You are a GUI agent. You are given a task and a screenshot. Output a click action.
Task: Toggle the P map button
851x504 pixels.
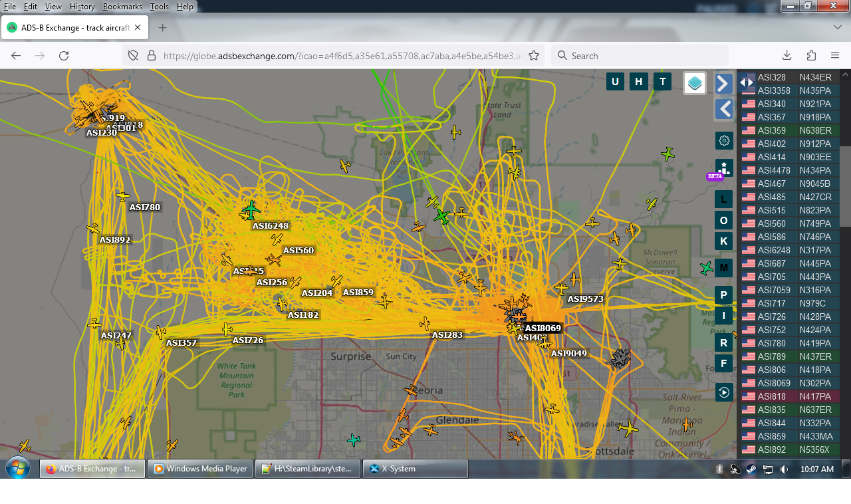[x=724, y=295]
